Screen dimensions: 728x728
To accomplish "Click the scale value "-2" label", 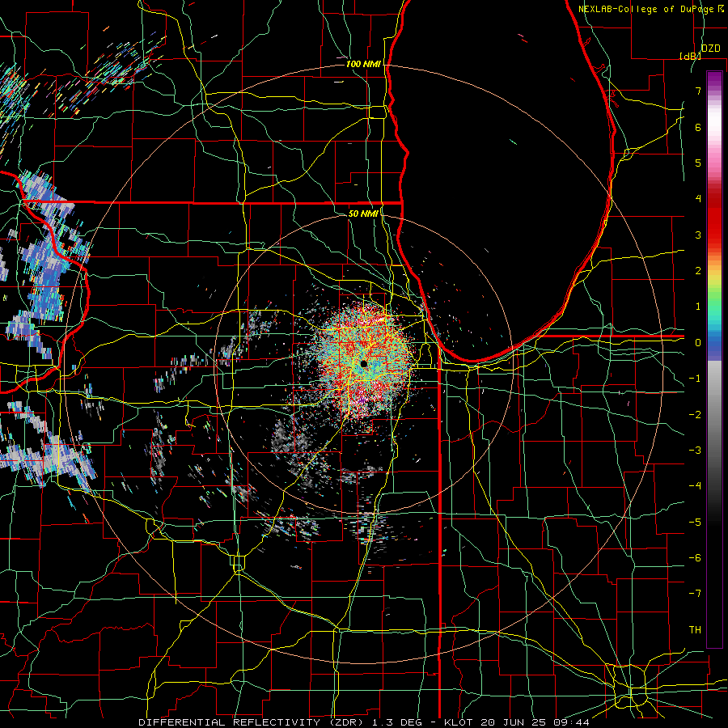I will tap(695, 414).
